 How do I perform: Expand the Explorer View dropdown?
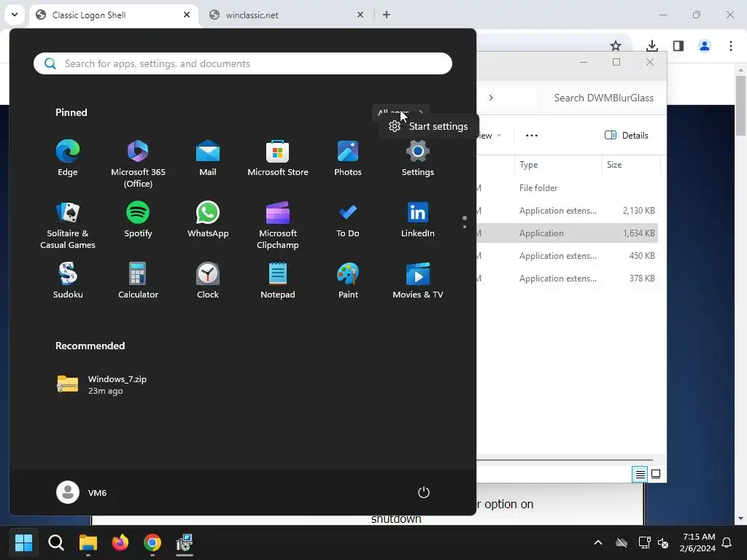pyautogui.click(x=489, y=135)
